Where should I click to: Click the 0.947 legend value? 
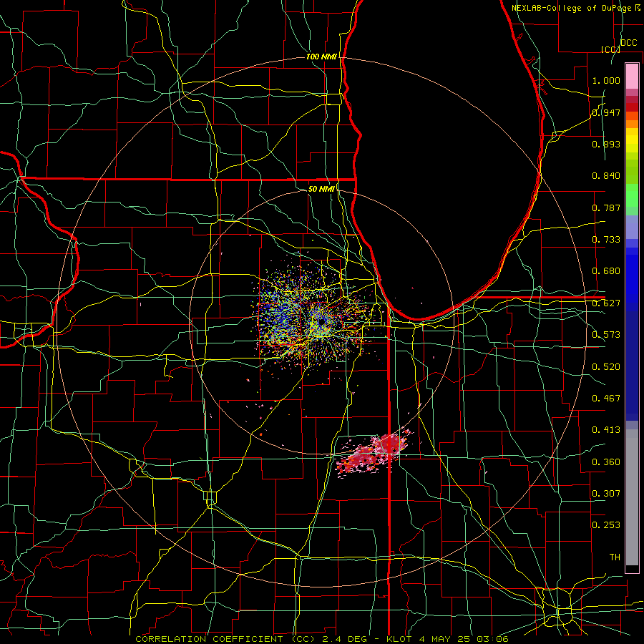pyautogui.click(x=606, y=112)
